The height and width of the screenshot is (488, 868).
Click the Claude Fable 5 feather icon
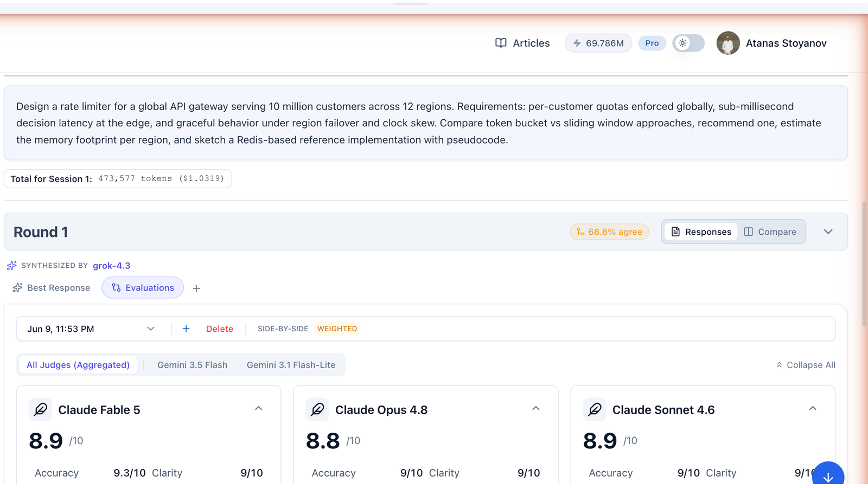41,409
